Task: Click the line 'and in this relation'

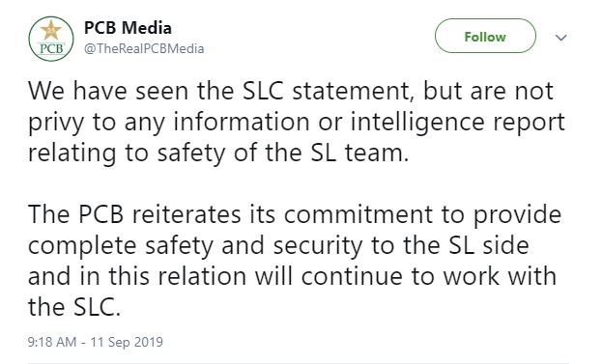Action: [292, 276]
